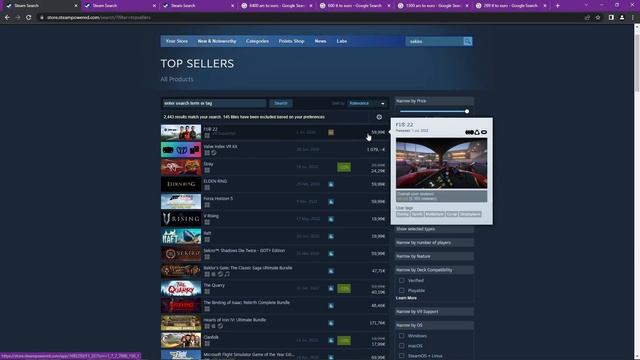Screen dimensions: 640x360
Task: Collapse the Narrow by Price section
Action: click(x=434, y=101)
